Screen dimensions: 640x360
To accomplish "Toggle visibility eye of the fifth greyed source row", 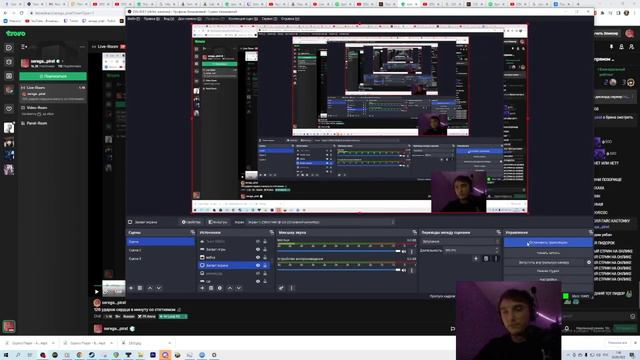I will pos(258,273).
